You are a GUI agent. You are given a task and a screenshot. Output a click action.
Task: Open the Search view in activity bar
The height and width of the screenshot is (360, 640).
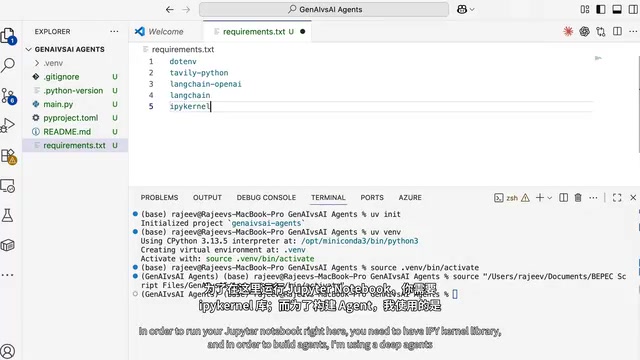click(x=8, y=64)
